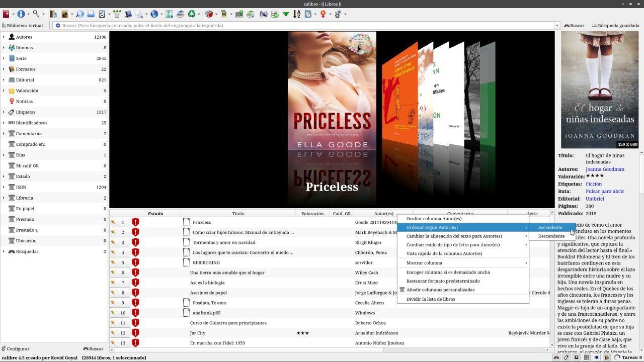The image size is (644, 362).
Task: Open dropdown arrow beside Add books icon
Action: pyautogui.click(x=13, y=14)
